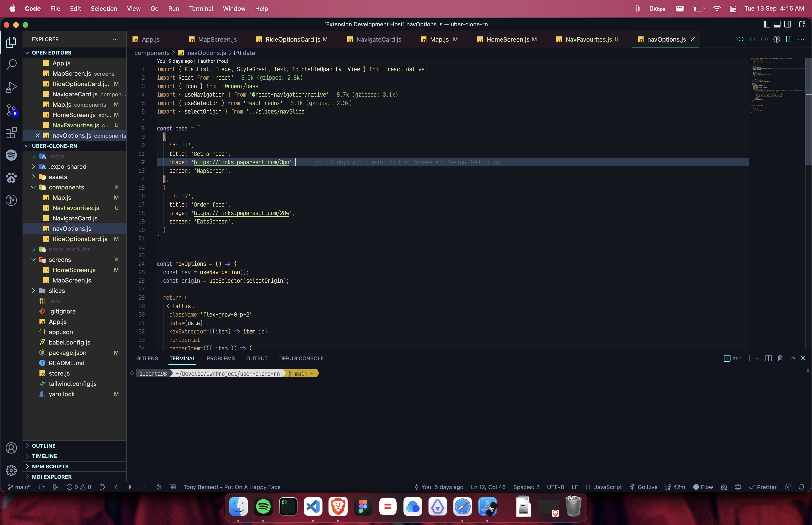Screen dimensions: 812x525
Task: Kill terminal with trash icon
Action: point(780,358)
